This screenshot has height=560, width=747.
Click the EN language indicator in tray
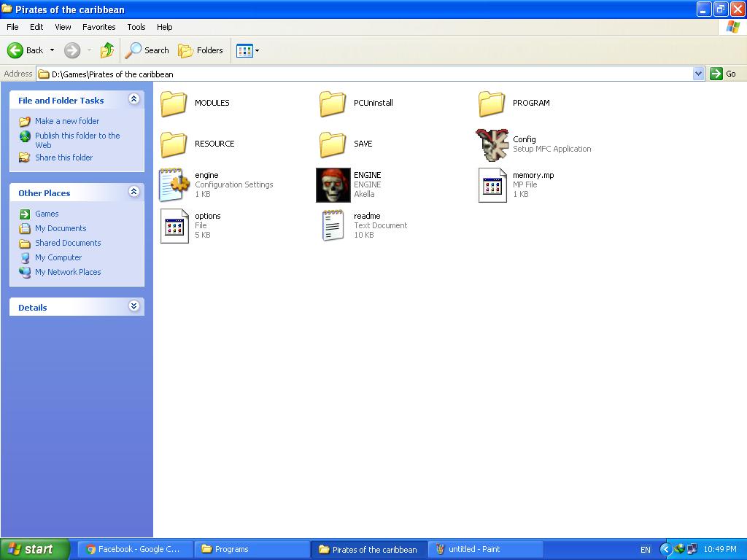tap(645, 550)
